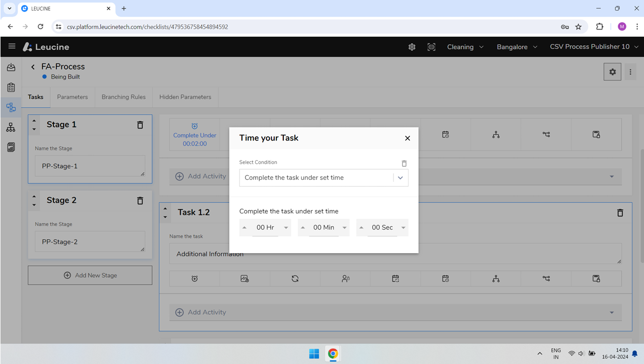Open the checklist clipboard icon in the sidebar
Image resolution: width=644 pixels, height=364 pixels.
pyautogui.click(x=11, y=87)
